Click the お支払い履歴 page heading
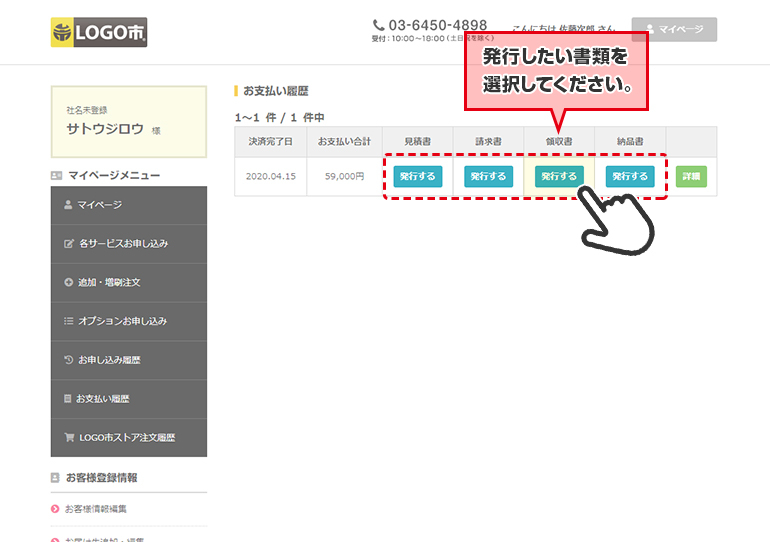This screenshot has width=770, height=542. pyautogui.click(x=276, y=91)
